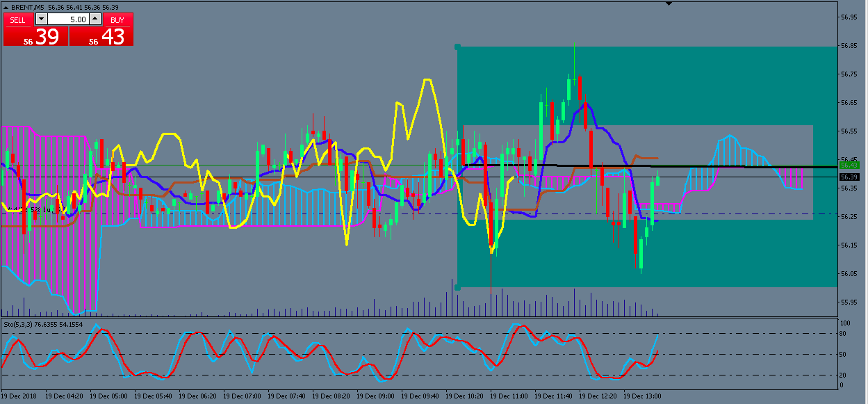Increase trade volume with up arrow
This screenshot has height=404, width=868.
tap(97, 19)
